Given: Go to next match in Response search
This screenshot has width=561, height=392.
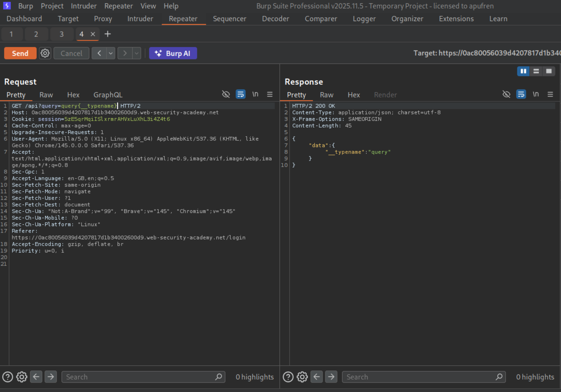Looking at the screenshot, I should (331, 377).
